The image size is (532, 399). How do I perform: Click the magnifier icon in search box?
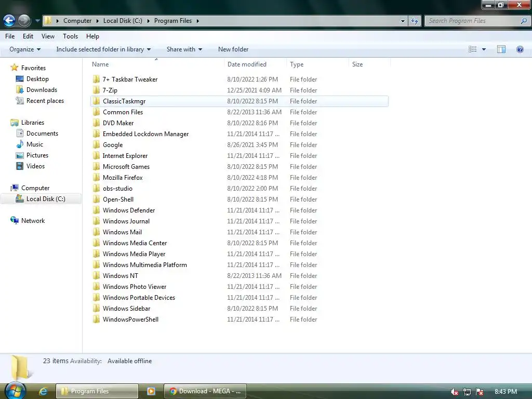coord(524,21)
